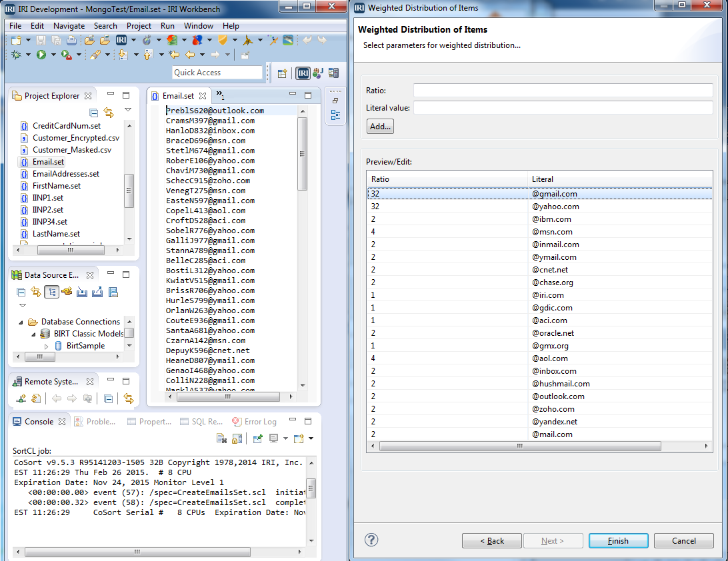Expand the BirtSample tree node

pos(46,346)
